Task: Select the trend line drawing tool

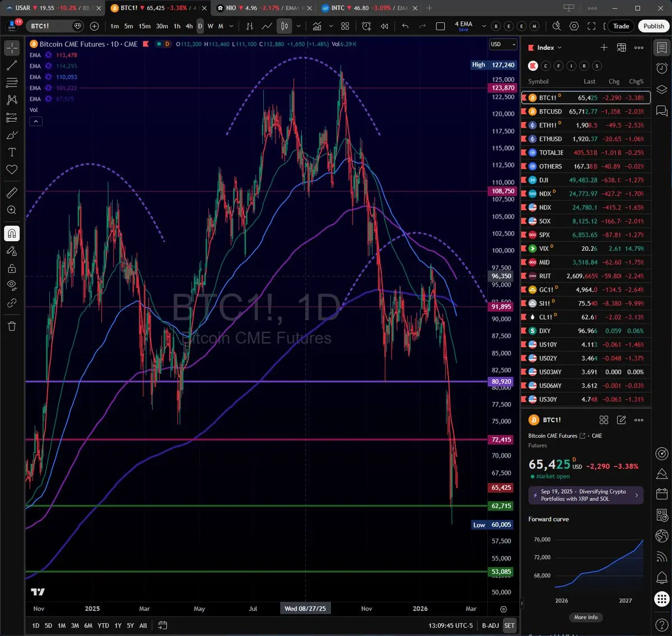Action: (x=12, y=66)
